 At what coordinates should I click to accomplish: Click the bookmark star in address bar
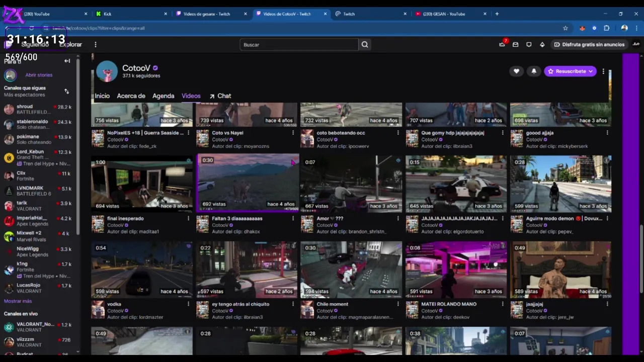566,28
